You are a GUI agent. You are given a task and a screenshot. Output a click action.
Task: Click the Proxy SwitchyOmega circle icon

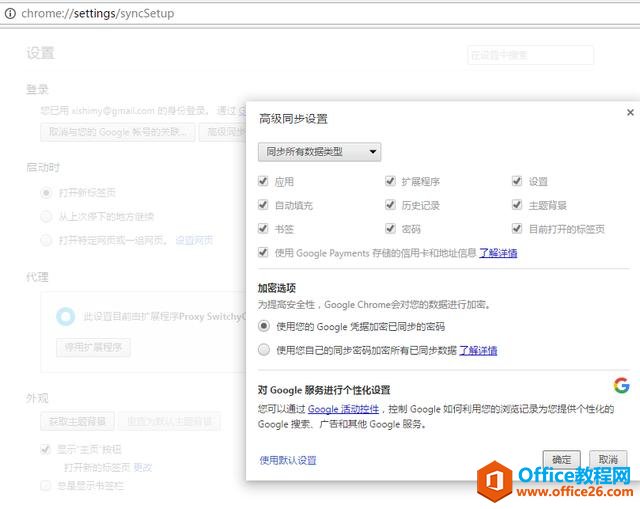pos(66,316)
